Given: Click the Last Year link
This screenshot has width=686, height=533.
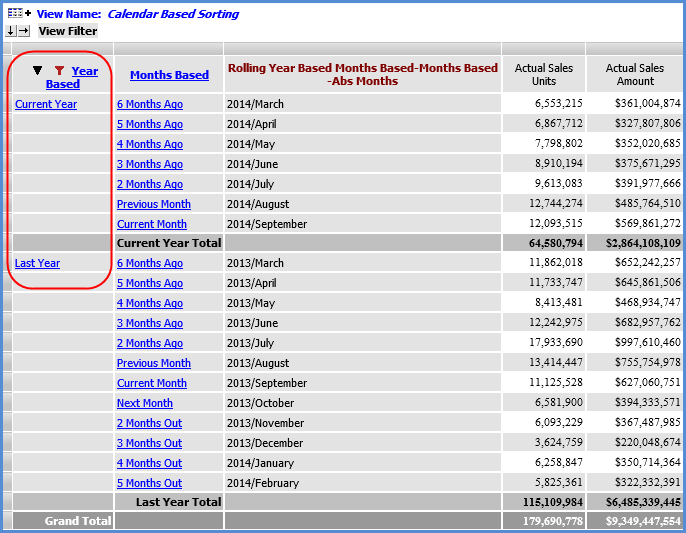Looking at the screenshot, I should pyautogui.click(x=37, y=263).
